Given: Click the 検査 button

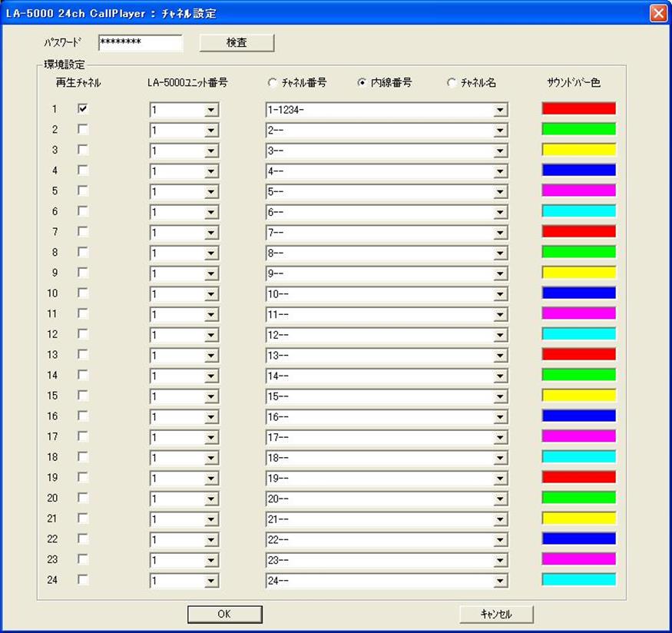Looking at the screenshot, I should point(237,43).
